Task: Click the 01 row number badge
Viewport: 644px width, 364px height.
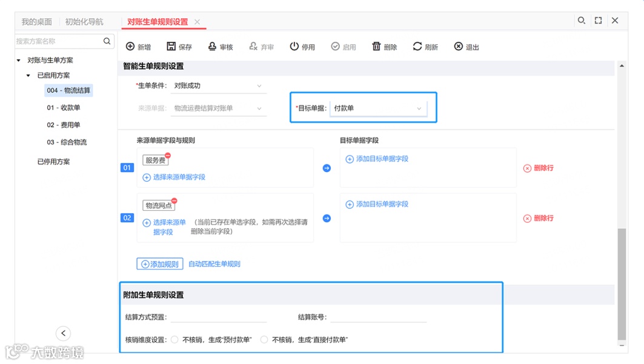Action: pos(127,167)
